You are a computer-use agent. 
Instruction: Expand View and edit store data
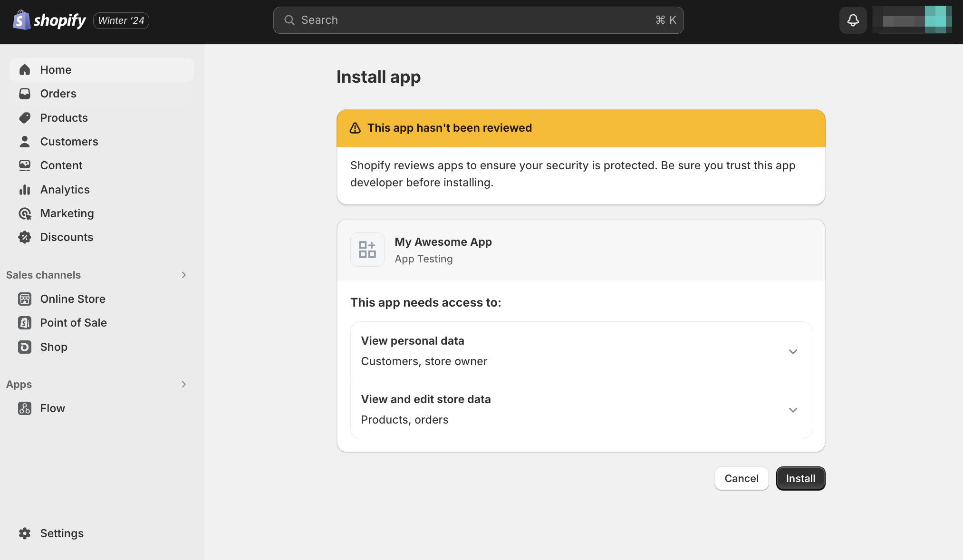tap(792, 410)
